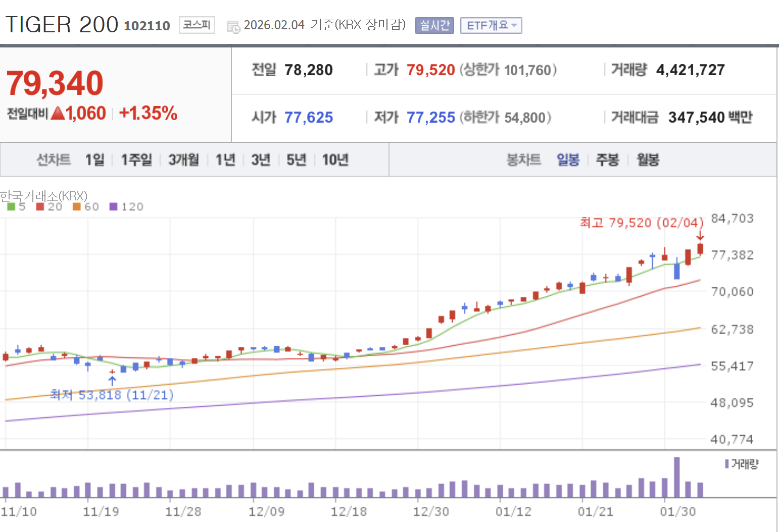The image size is (779, 532).
Task: Click the 55,417 price axis label
Action: click(x=732, y=366)
